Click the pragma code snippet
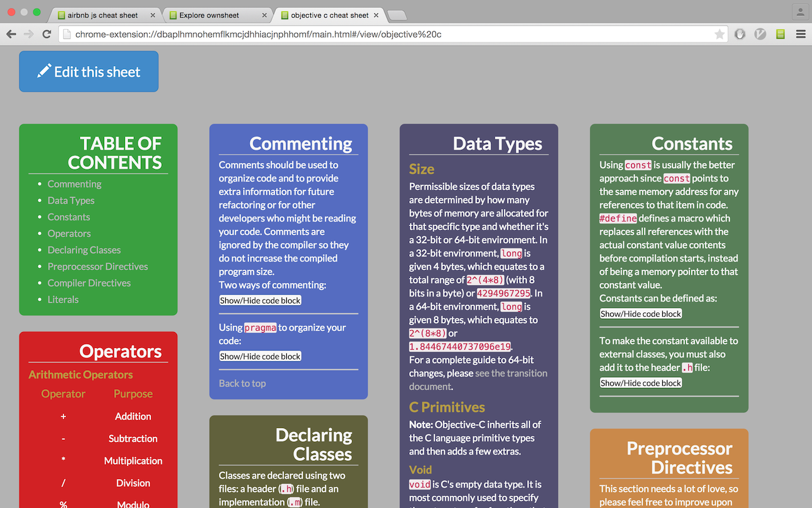This screenshot has height=508, width=812. (260, 328)
